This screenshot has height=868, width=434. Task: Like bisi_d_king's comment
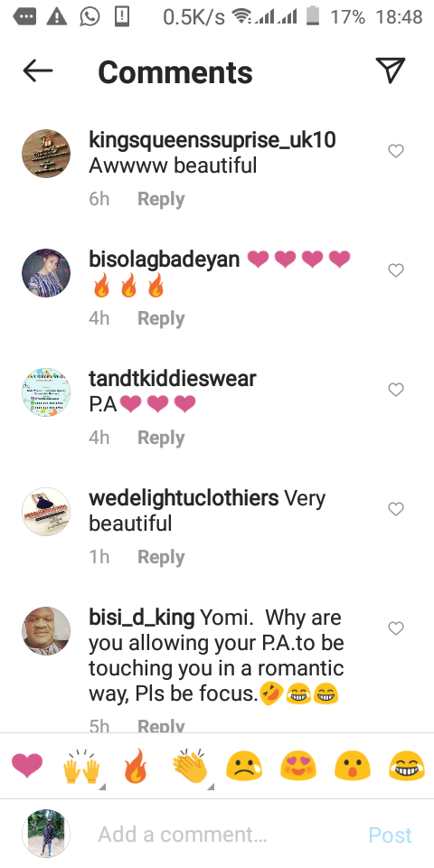[396, 628]
